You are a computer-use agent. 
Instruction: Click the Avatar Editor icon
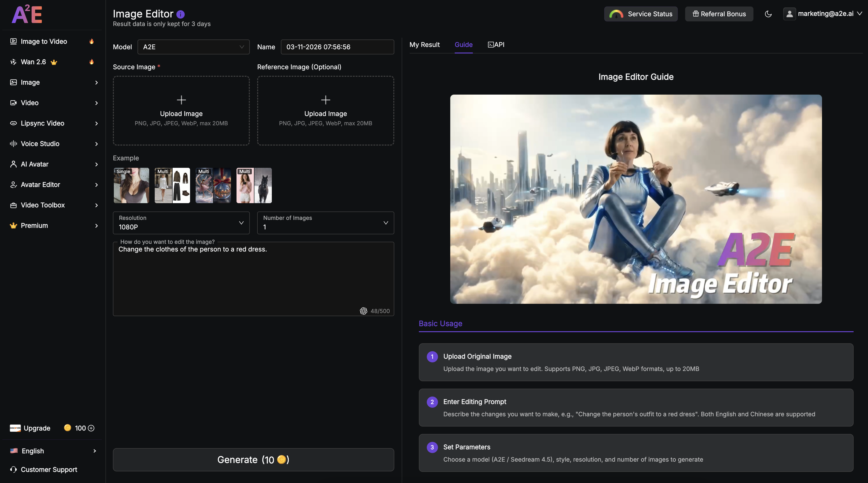click(x=13, y=185)
